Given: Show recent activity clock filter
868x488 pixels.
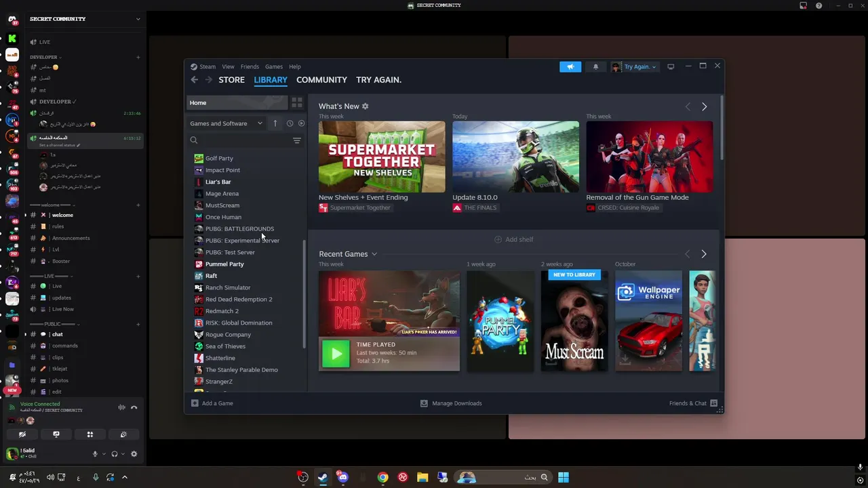Looking at the screenshot, I should (290, 123).
